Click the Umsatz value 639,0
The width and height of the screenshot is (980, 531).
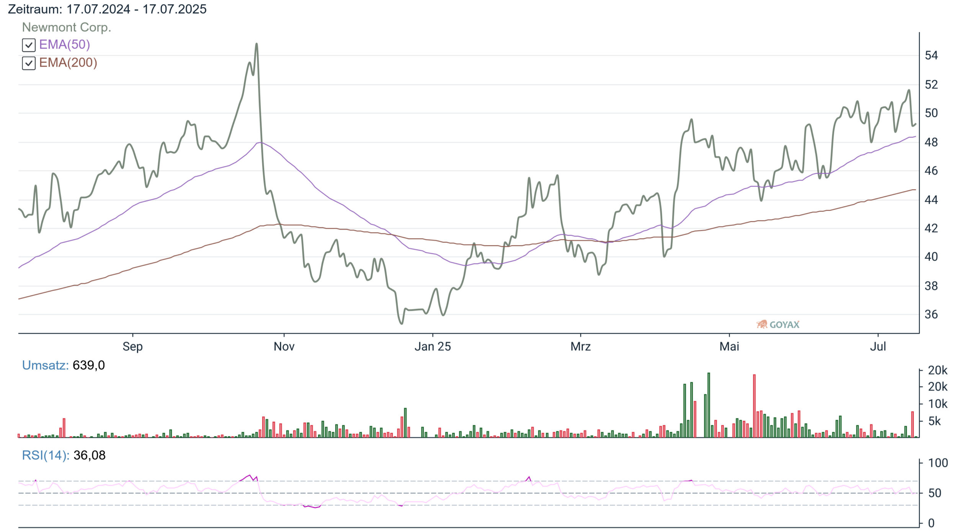[x=89, y=365]
